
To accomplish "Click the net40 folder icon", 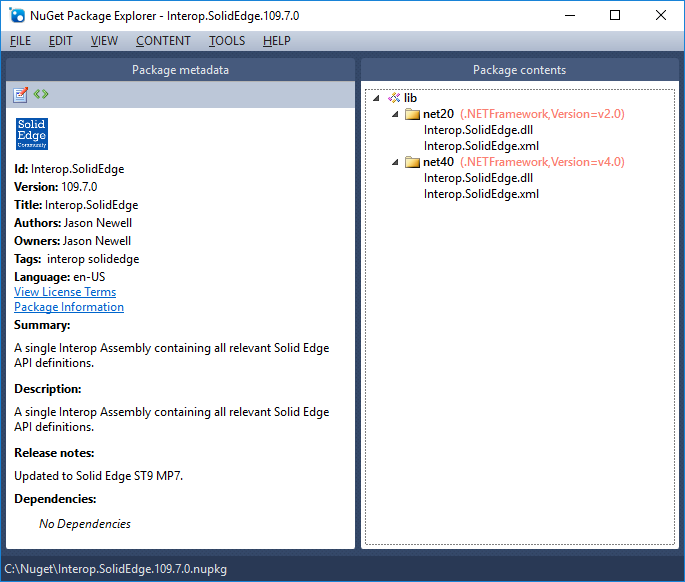I will (412, 162).
